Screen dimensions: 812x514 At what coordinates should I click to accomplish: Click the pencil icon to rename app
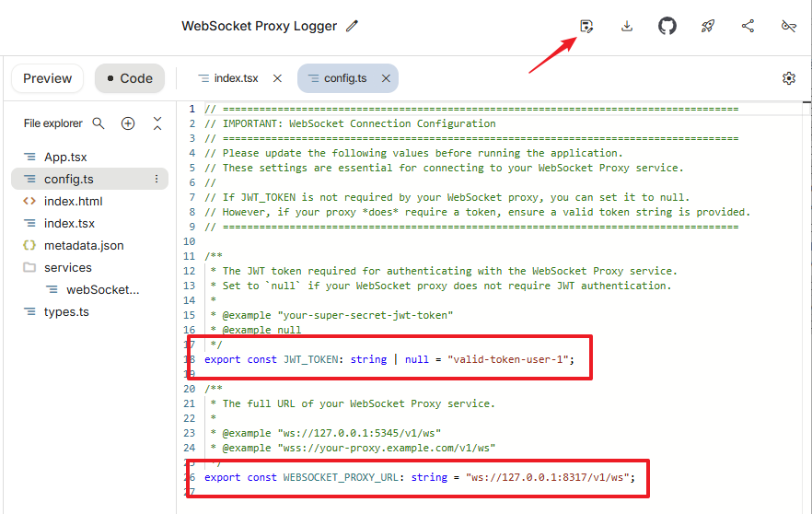352,27
